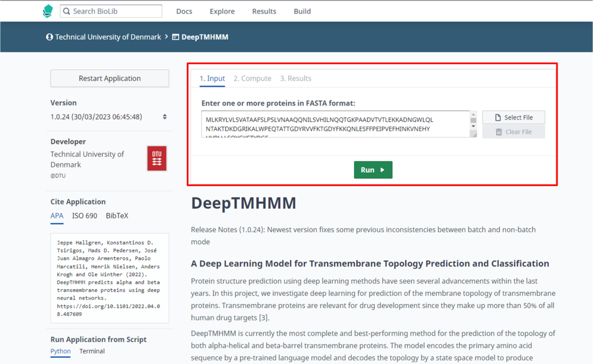Click the doi.org citation URL text
The image size is (593, 364).
(108, 310)
